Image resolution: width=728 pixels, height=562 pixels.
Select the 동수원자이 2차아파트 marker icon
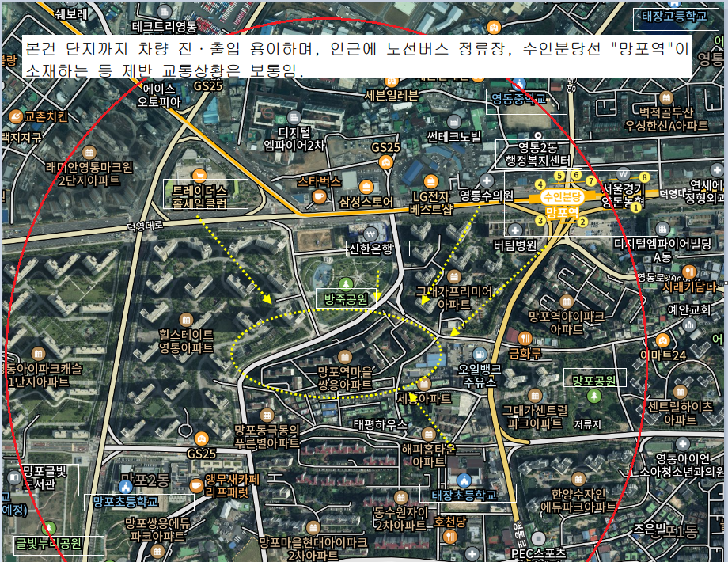[400, 498]
